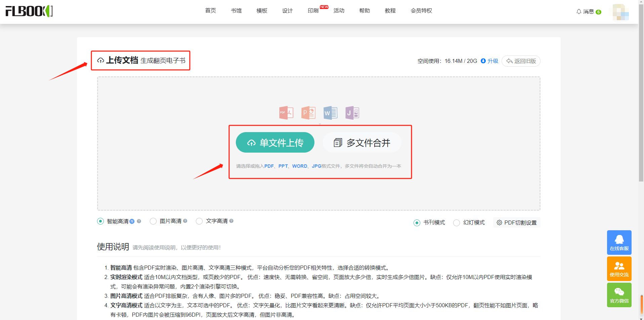Click the 多文件合并 button
Image resolution: width=644 pixels, height=320 pixels.
tap(362, 143)
